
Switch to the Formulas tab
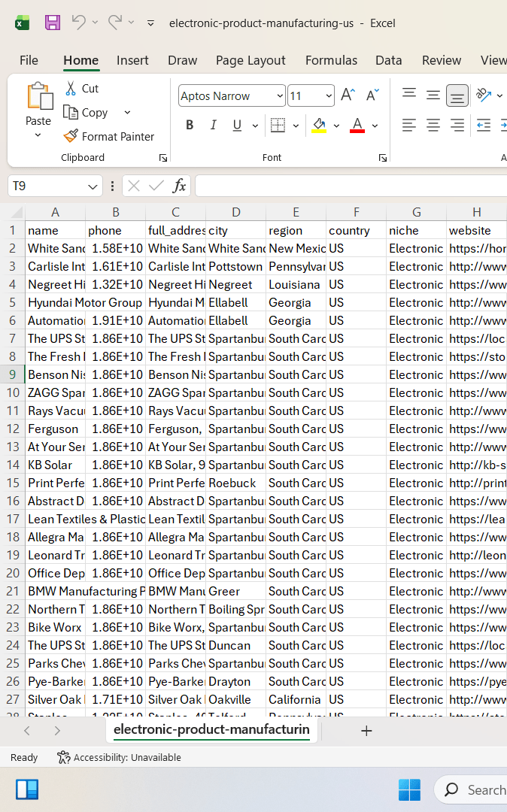tap(331, 60)
